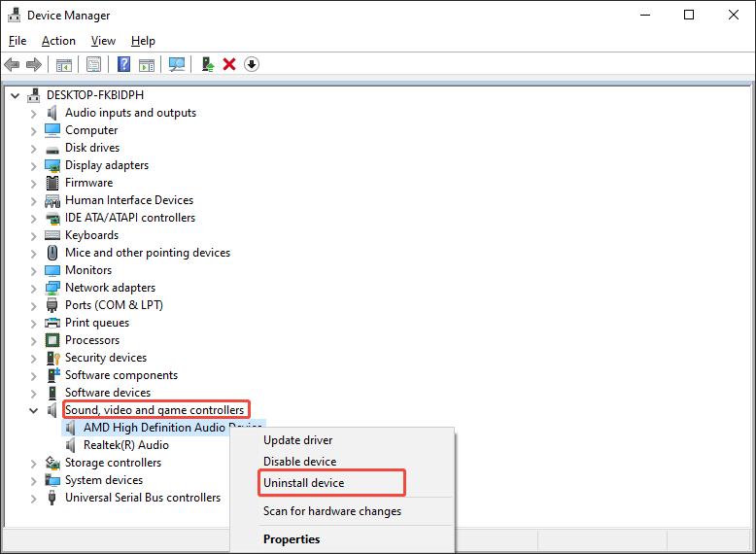Maximize the Device Manager window
The height and width of the screenshot is (554, 756).
(x=689, y=15)
